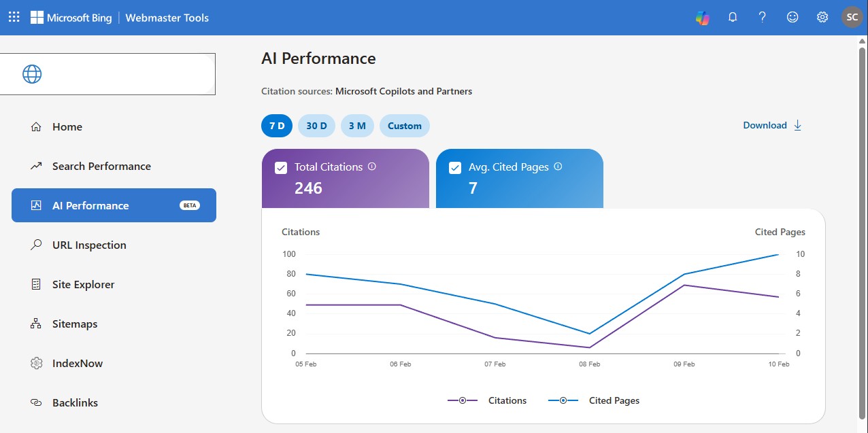Screen dimensions: 868x433
Task: Uncheck the Total Citations metric
Action: click(x=281, y=167)
